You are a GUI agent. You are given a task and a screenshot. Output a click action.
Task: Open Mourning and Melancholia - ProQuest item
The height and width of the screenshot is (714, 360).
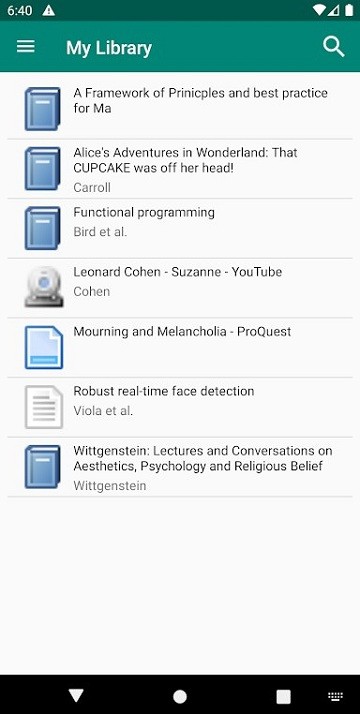click(x=180, y=348)
